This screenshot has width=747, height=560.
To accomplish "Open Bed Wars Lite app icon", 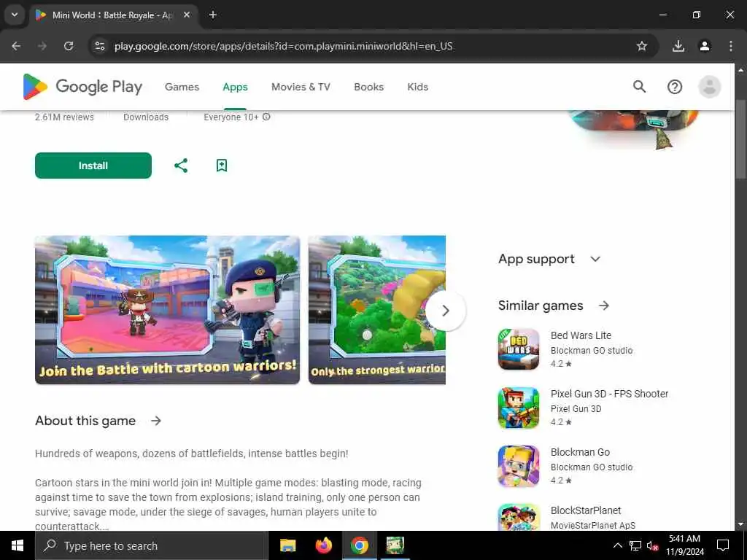I will [x=519, y=349].
